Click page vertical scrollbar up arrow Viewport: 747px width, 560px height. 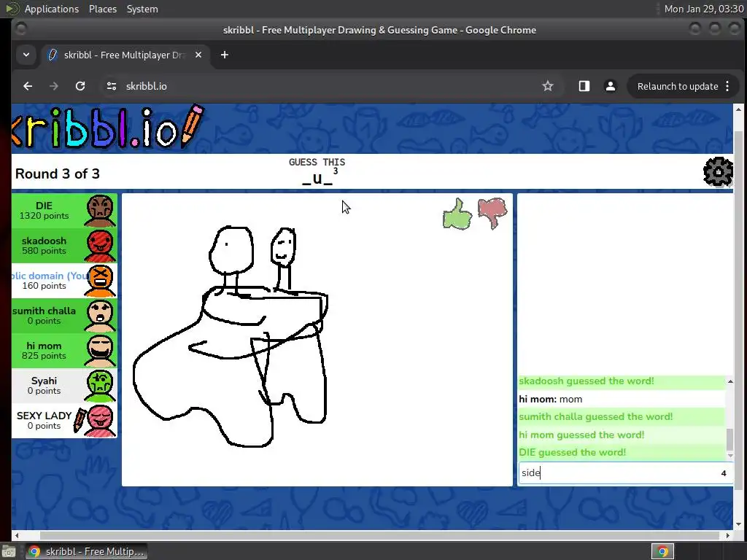pos(738,109)
